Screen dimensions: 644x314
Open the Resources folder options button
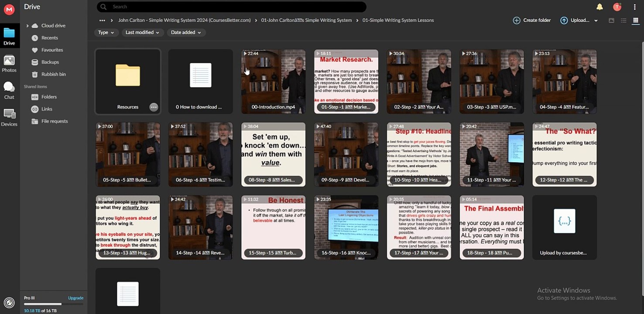pyautogui.click(x=154, y=107)
